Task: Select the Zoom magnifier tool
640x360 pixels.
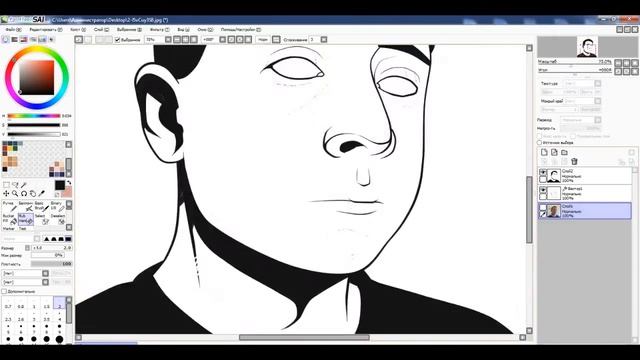Action: click(x=15, y=193)
